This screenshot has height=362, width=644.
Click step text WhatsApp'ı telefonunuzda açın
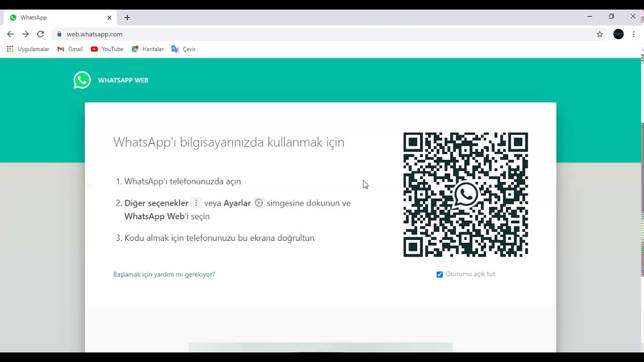183,182
